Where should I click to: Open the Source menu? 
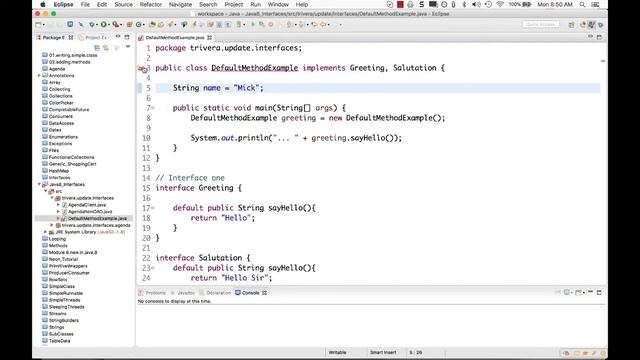pyautogui.click(x=123, y=4)
